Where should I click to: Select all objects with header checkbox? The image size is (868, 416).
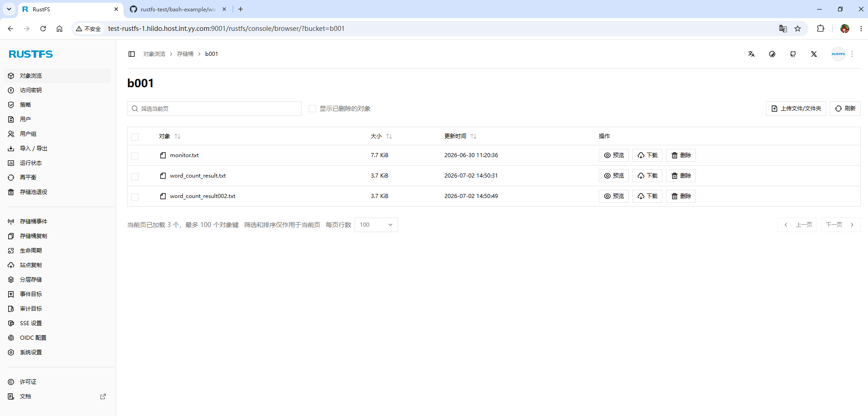pos(135,137)
